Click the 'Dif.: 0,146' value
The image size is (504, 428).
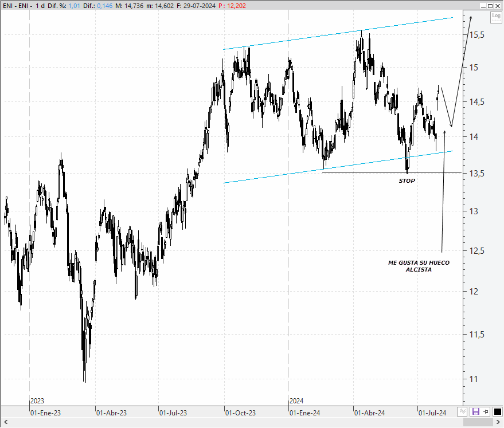tap(97, 6)
